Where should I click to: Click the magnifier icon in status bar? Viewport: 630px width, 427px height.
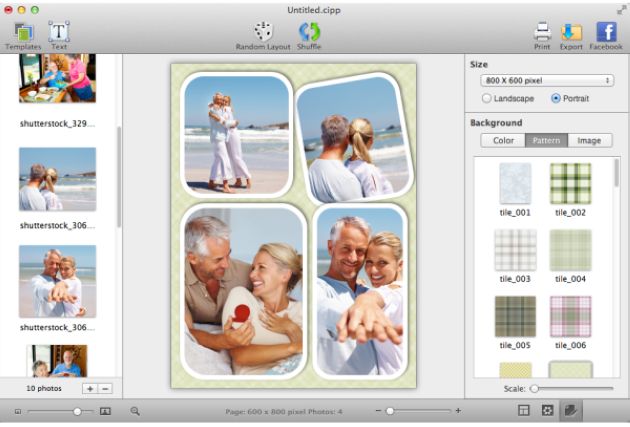point(135,411)
